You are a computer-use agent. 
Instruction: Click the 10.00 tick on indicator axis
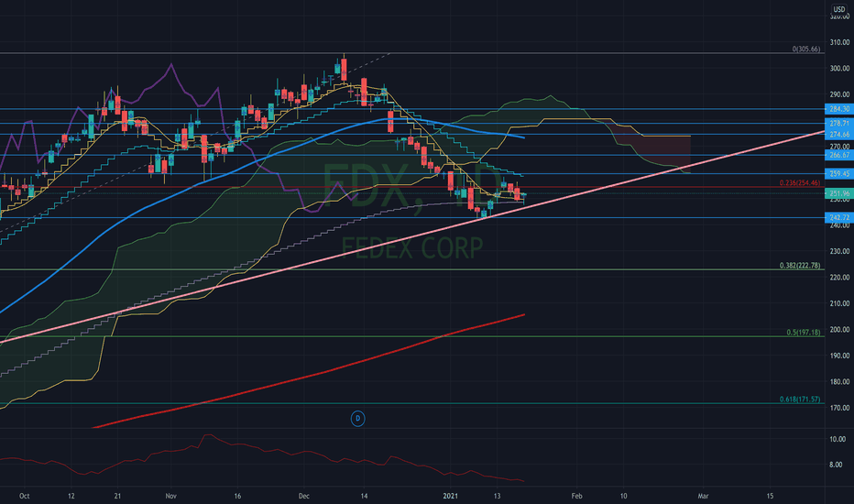[x=838, y=439]
